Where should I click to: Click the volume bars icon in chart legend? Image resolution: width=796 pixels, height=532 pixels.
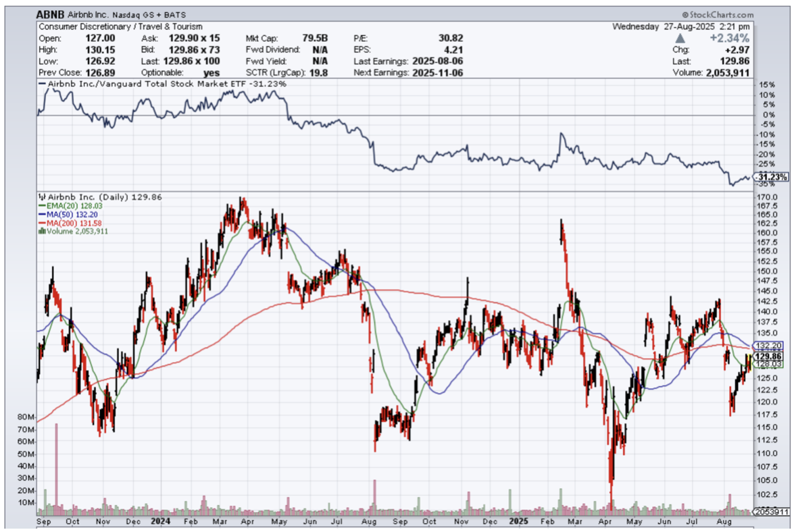pyautogui.click(x=42, y=232)
